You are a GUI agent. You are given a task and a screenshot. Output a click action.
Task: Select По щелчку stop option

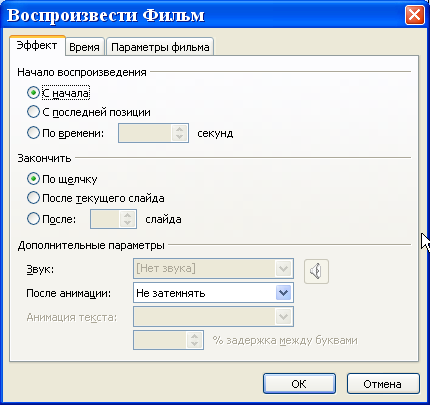(x=33, y=179)
